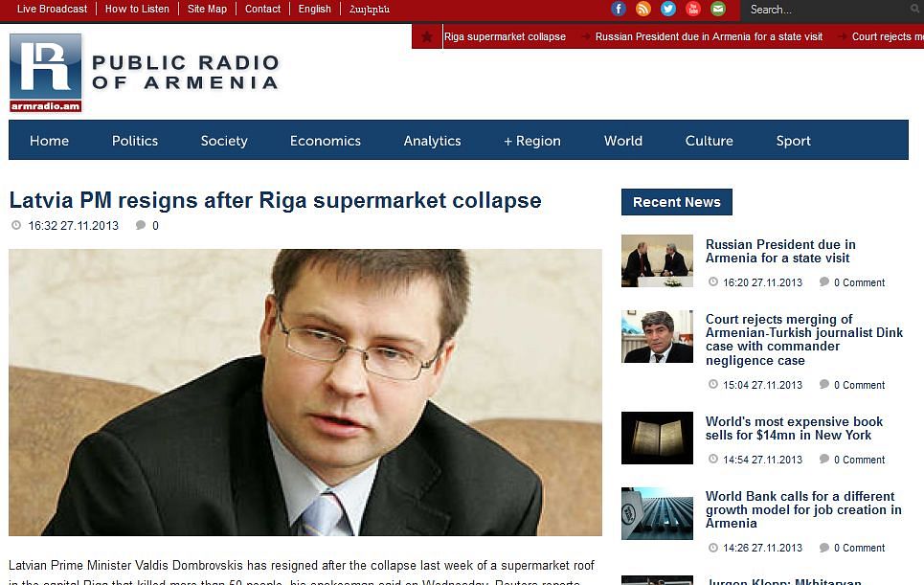This screenshot has width=924, height=585.
Task: Open the expensive book thumbnail
Action: (x=657, y=438)
